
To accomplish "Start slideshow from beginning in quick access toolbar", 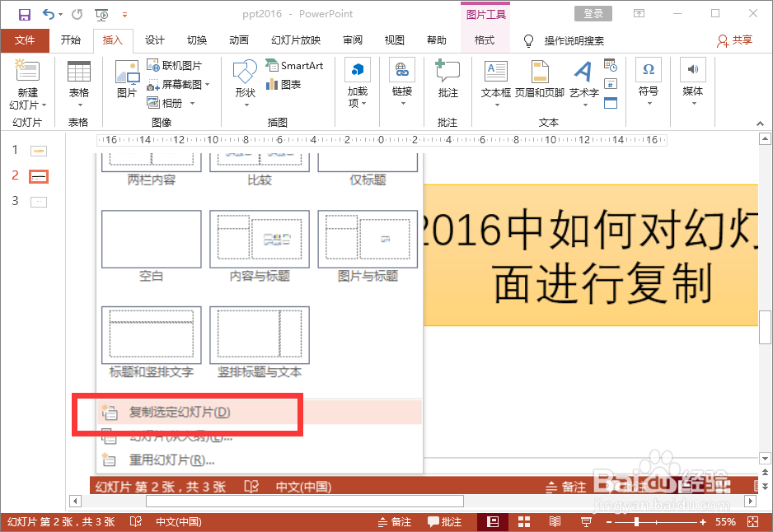I will click(x=101, y=15).
